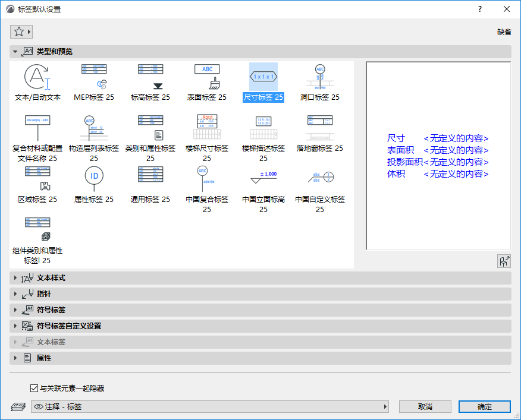
Task: Select 复合材料或配置文件名称 25 label
Action: [37, 138]
